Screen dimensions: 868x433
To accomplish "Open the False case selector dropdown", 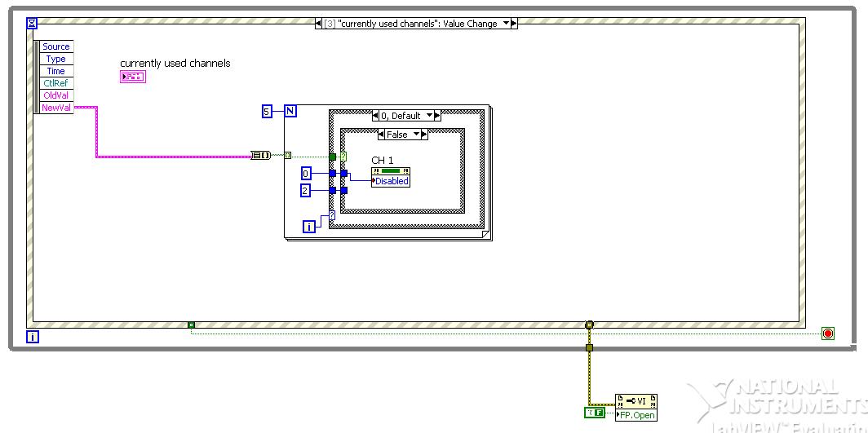I will coord(417,135).
